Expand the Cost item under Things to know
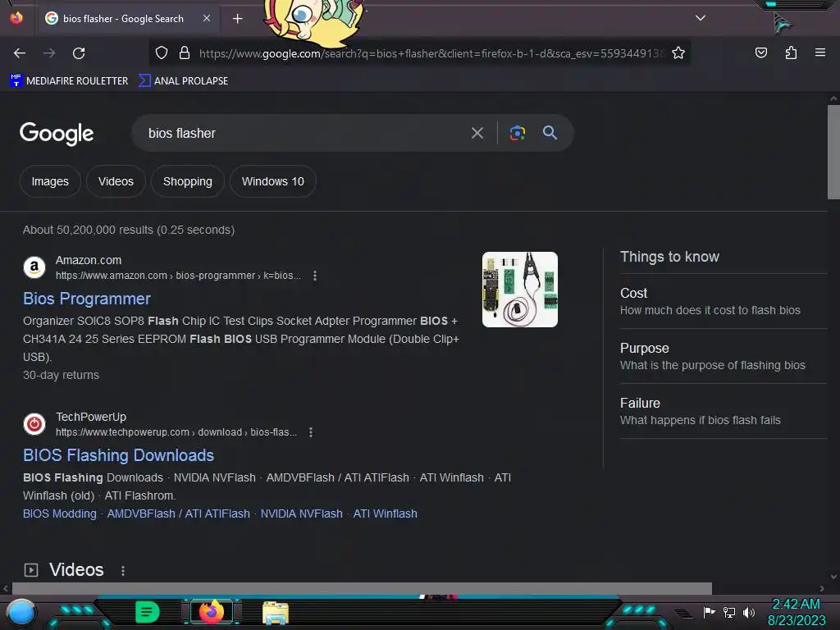This screenshot has height=630, width=840. pyautogui.click(x=724, y=302)
